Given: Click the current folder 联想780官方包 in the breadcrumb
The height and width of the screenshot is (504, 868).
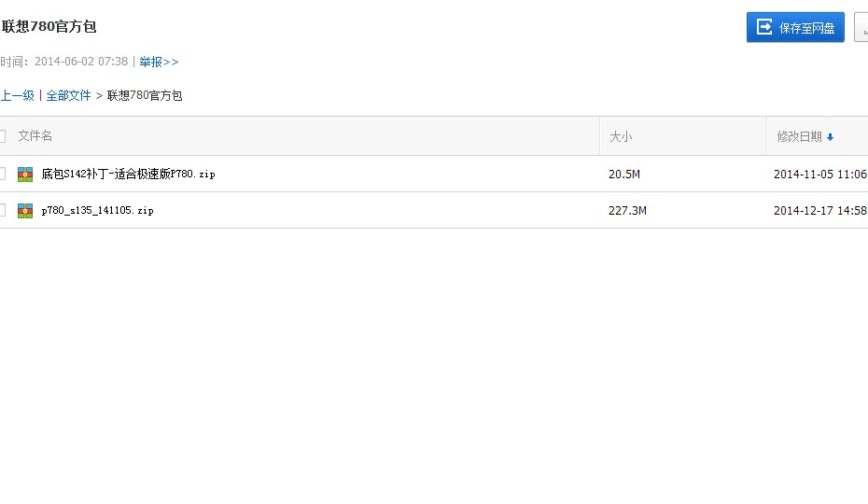Looking at the screenshot, I should [145, 95].
